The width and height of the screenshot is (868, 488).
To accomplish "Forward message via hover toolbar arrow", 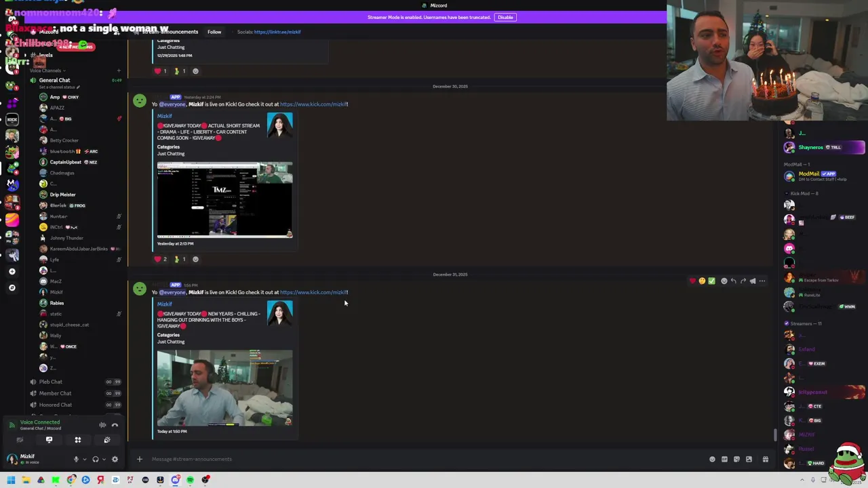I will (x=743, y=281).
